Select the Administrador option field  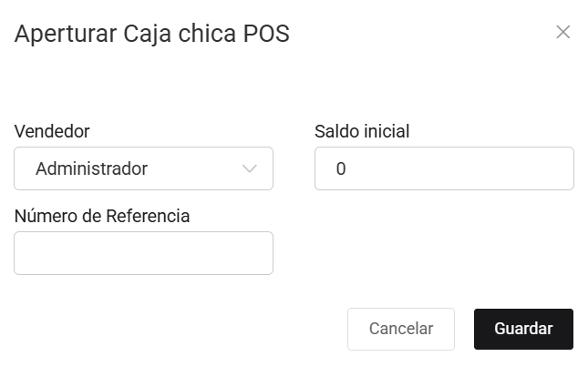(x=143, y=169)
